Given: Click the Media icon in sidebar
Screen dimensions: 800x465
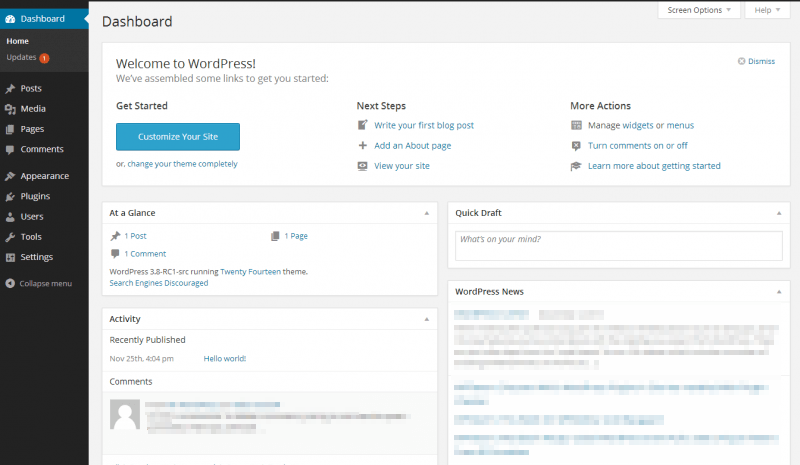Looking at the screenshot, I should (10, 109).
